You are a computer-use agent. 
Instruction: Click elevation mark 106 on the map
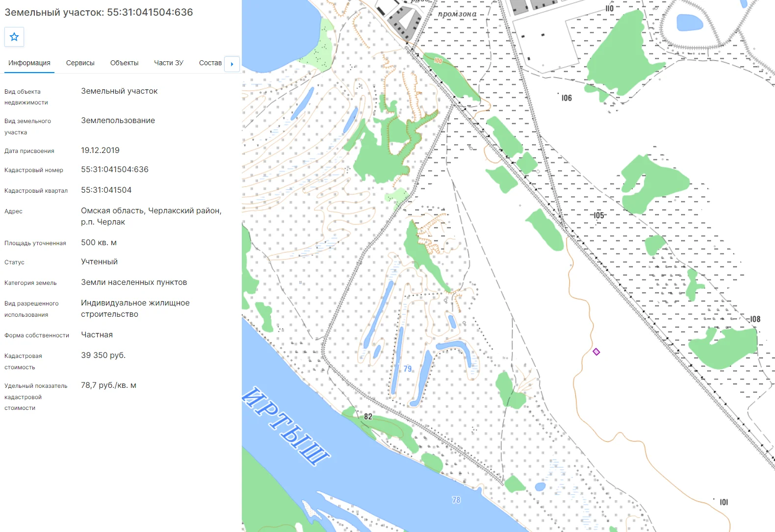click(567, 98)
